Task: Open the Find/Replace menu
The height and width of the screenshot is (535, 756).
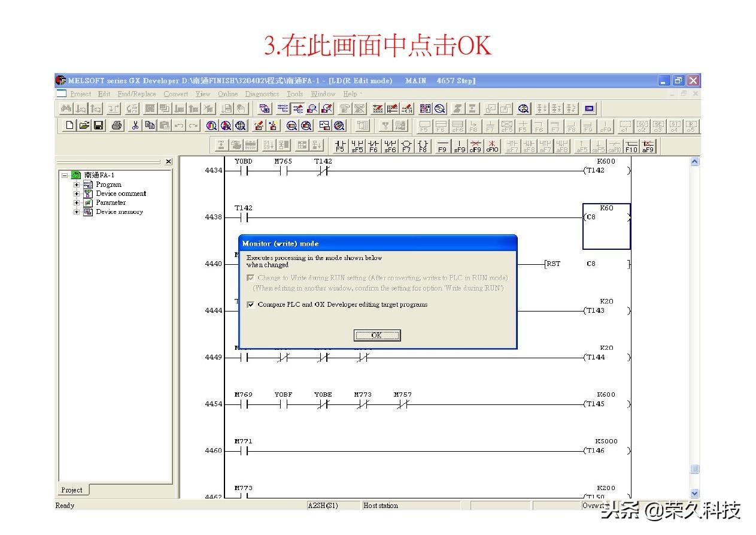Action: coord(136,94)
